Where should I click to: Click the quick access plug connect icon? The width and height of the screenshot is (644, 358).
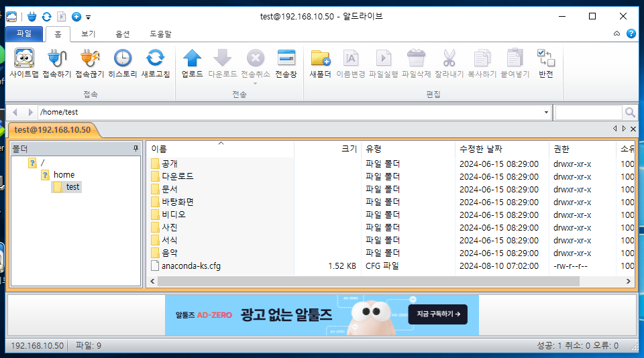32,17
